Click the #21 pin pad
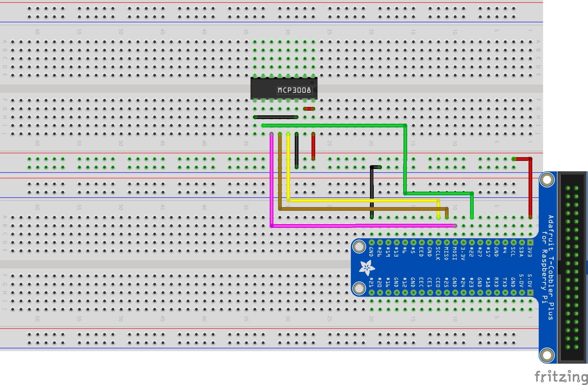 (x=372, y=293)
